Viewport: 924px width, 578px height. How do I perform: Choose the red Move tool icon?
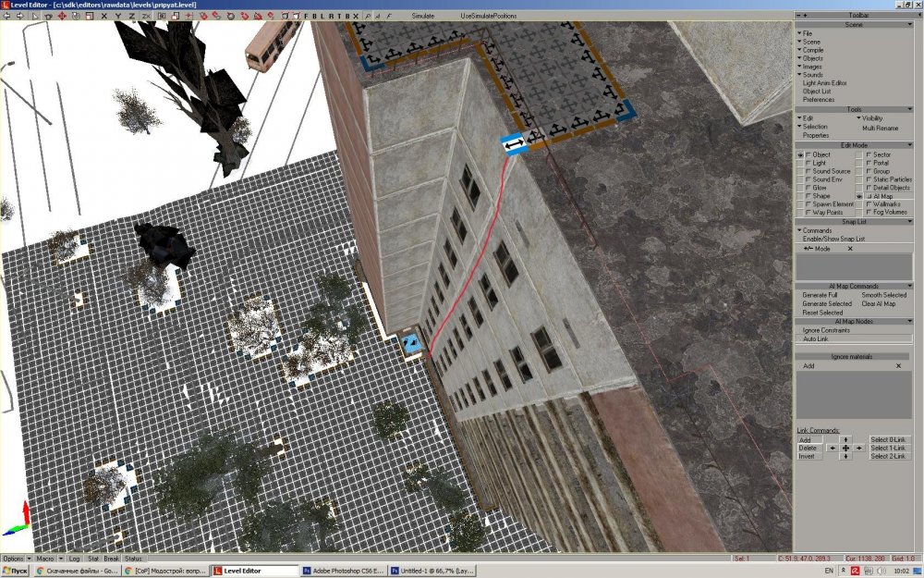coord(62,16)
